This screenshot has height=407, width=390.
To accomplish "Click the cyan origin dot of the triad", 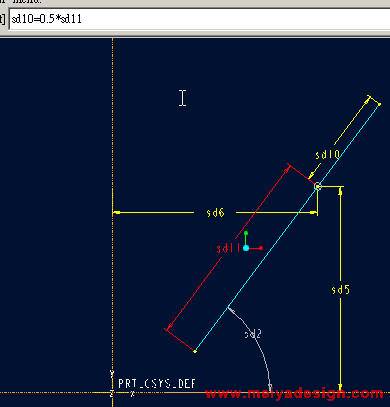I will click(x=246, y=248).
